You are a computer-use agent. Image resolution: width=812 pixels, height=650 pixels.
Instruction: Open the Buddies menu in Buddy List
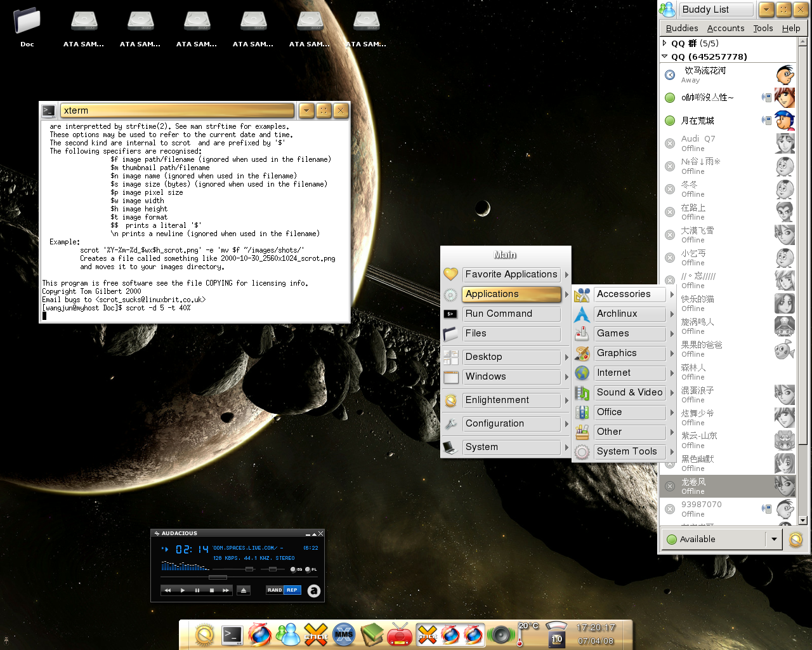pyautogui.click(x=682, y=29)
